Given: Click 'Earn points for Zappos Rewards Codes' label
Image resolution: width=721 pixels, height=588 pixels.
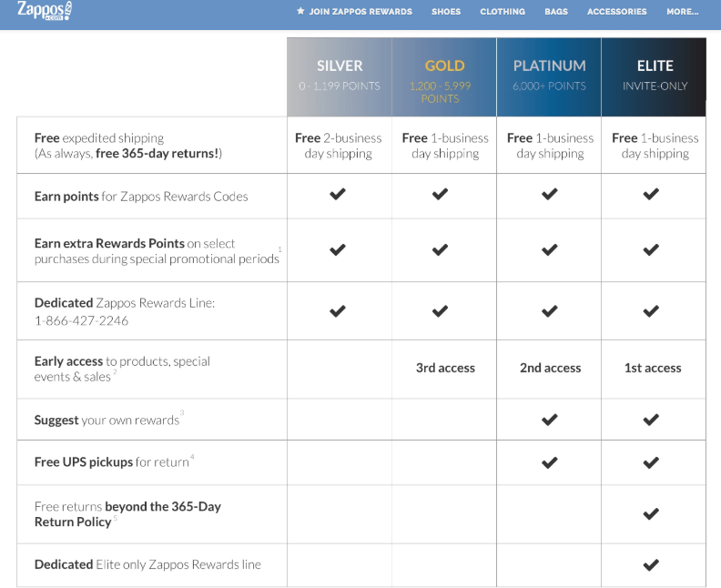Looking at the screenshot, I should pos(141,197).
